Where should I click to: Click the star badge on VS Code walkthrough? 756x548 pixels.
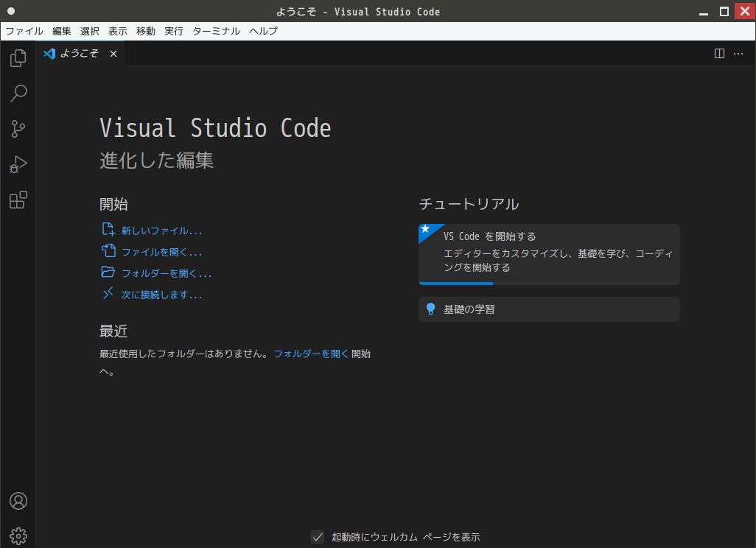426,230
